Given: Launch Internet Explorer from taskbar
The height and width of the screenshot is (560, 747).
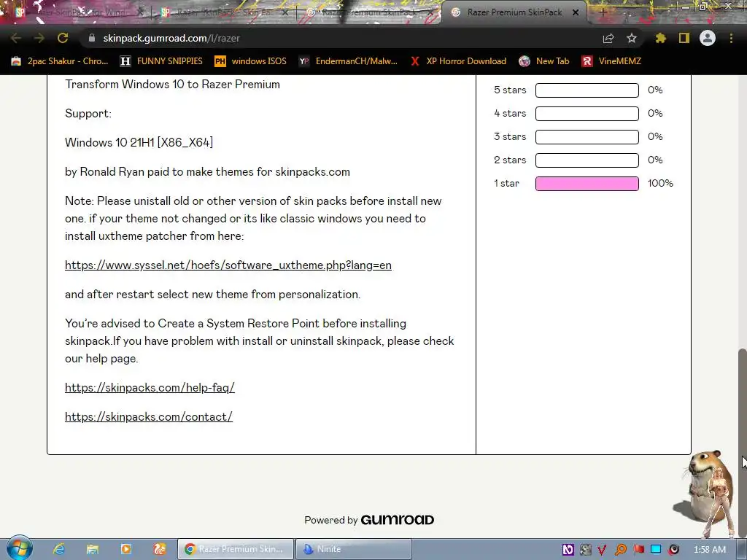Looking at the screenshot, I should [x=59, y=549].
